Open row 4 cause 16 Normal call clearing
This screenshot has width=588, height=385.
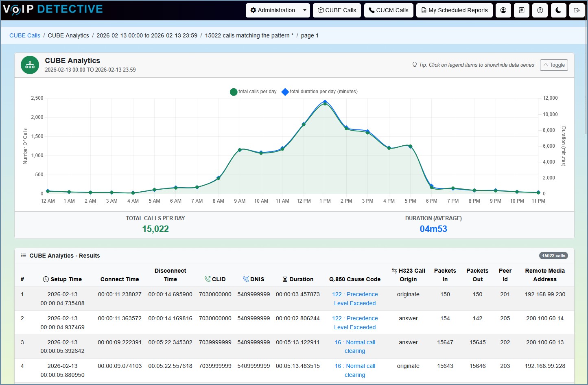pyautogui.click(x=355, y=370)
